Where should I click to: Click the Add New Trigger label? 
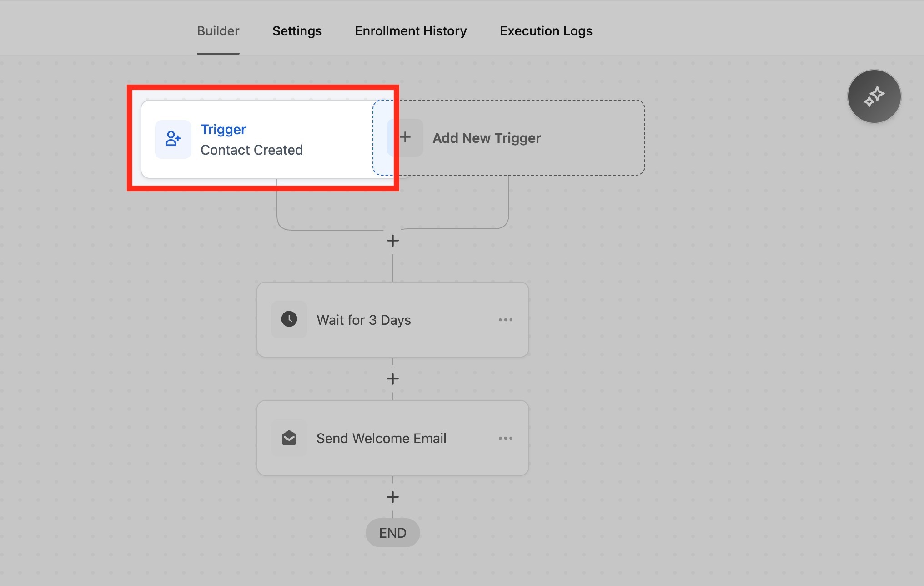coord(486,138)
